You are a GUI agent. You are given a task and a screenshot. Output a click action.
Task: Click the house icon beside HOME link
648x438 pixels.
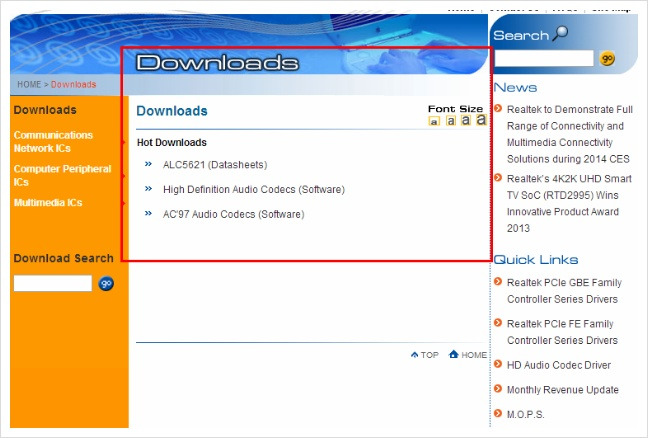454,354
